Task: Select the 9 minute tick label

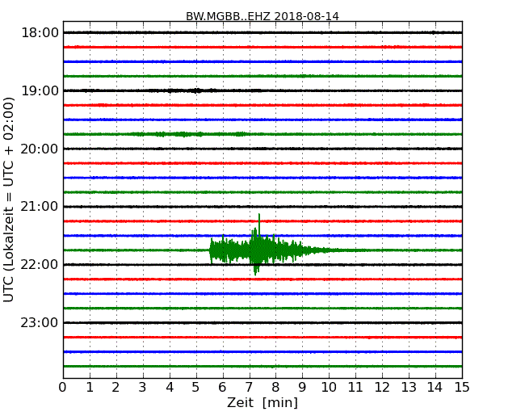Action: click(302, 388)
